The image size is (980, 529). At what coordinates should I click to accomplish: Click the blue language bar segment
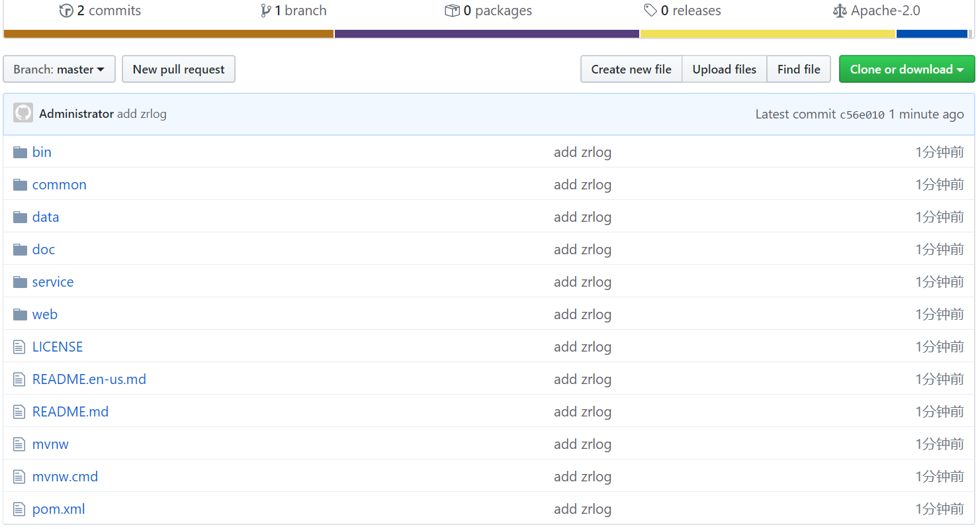click(932, 34)
